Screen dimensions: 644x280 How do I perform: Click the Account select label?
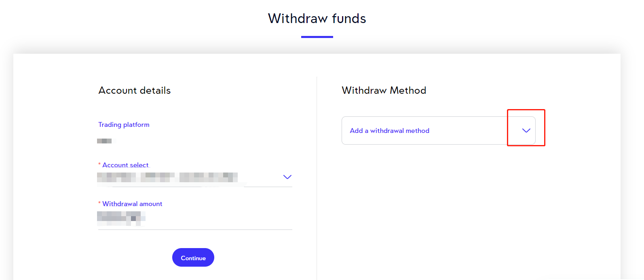pos(125,165)
